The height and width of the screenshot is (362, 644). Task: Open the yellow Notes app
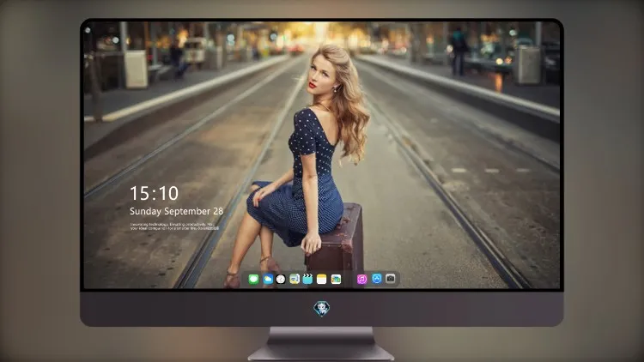pos(322,279)
